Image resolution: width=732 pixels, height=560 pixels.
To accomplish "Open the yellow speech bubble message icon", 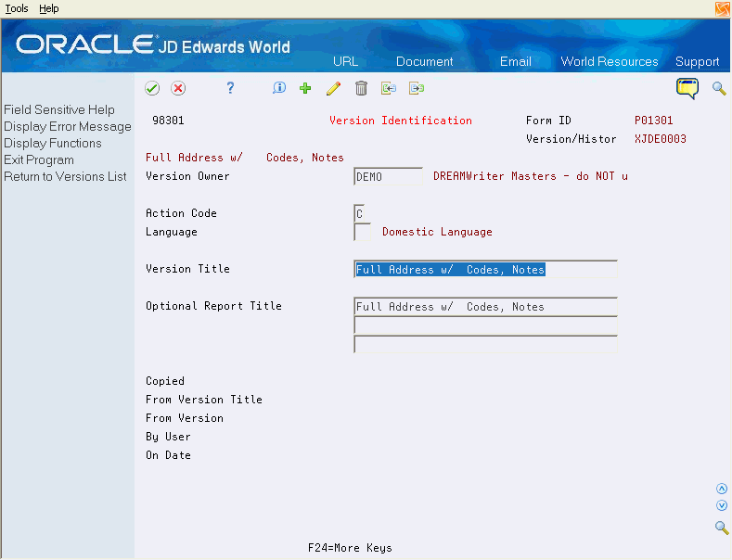I will tap(687, 88).
